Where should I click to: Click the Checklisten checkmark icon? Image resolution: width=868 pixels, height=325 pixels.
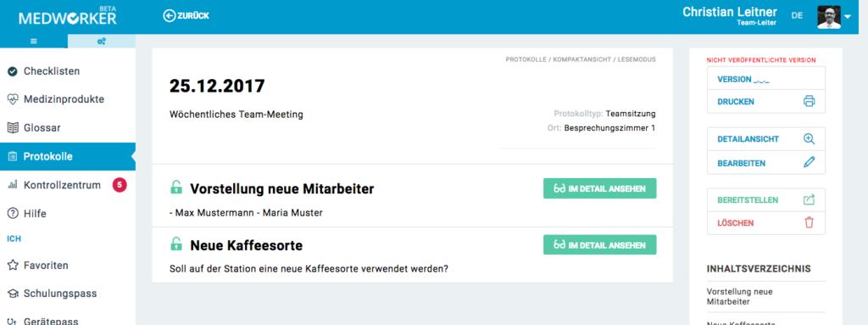coord(12,71)
